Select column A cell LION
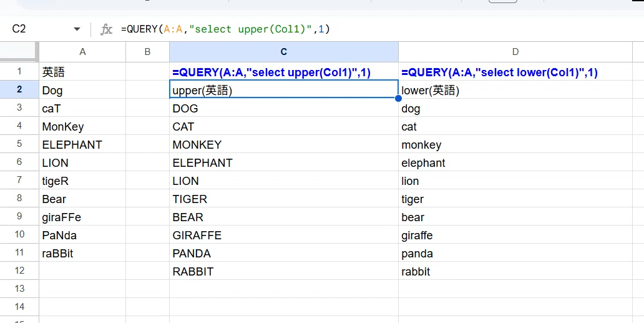The width and height of the screenshot is (644, 323). coord(82,162)
